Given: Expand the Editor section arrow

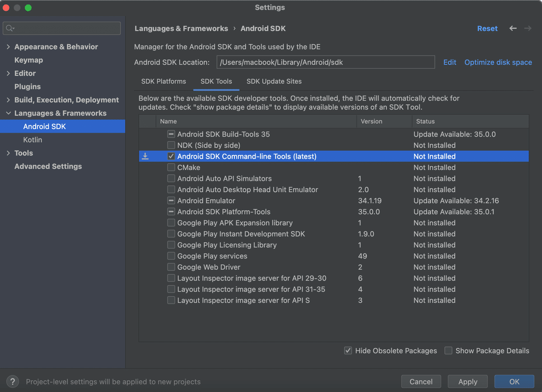Looking at the screenshot, I should [x=8, y=73].
